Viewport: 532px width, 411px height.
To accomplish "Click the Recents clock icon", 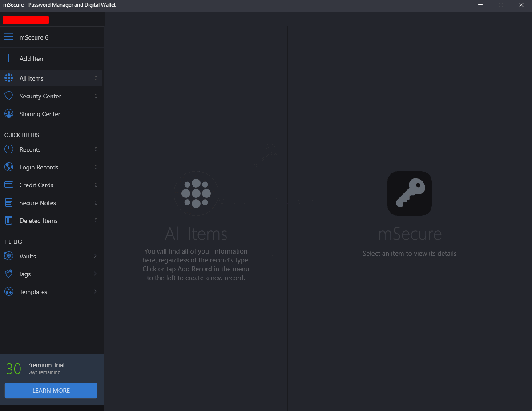I will coord(9,149).
